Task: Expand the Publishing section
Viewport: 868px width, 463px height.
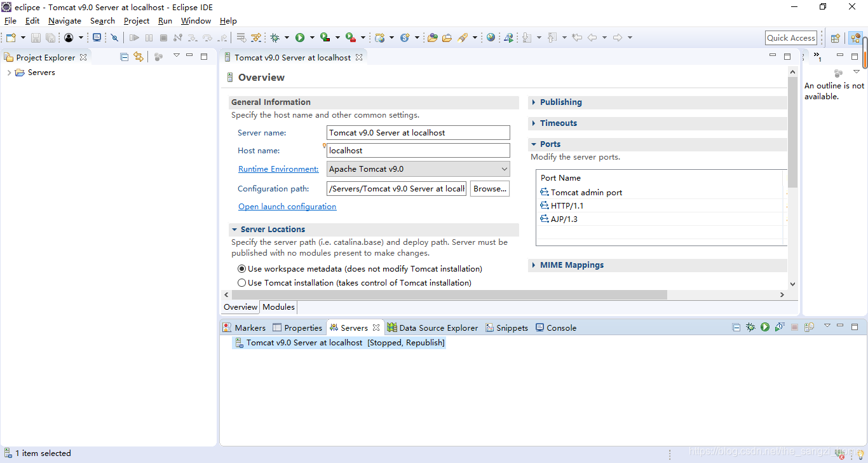Action: pos(534,102)
